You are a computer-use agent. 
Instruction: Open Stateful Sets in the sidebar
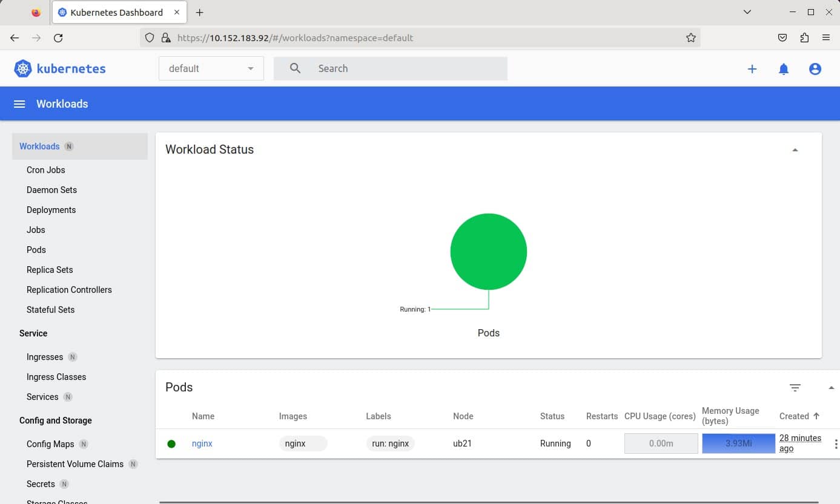pyautogui.click(x=51, y=310)
